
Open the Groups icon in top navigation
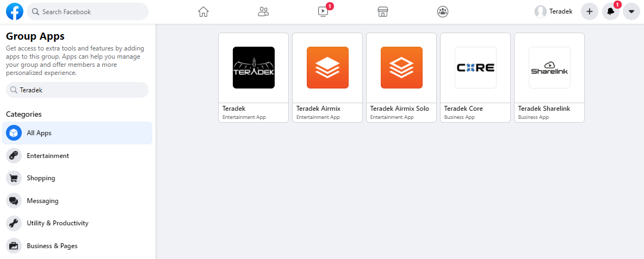click(443, 11)
